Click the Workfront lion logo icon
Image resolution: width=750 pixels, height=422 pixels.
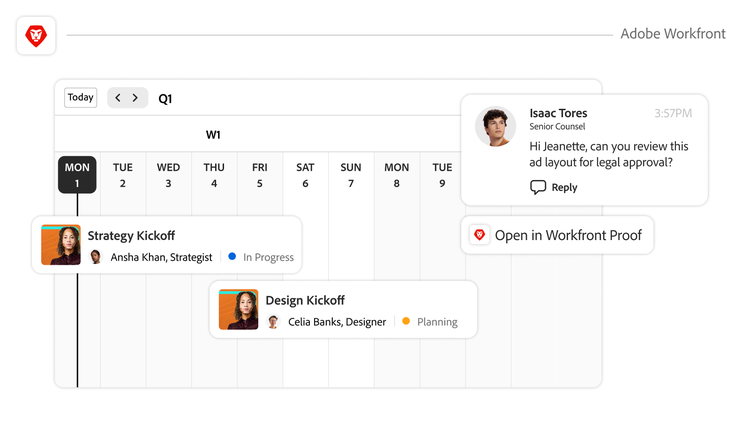[x=36, y=36]
